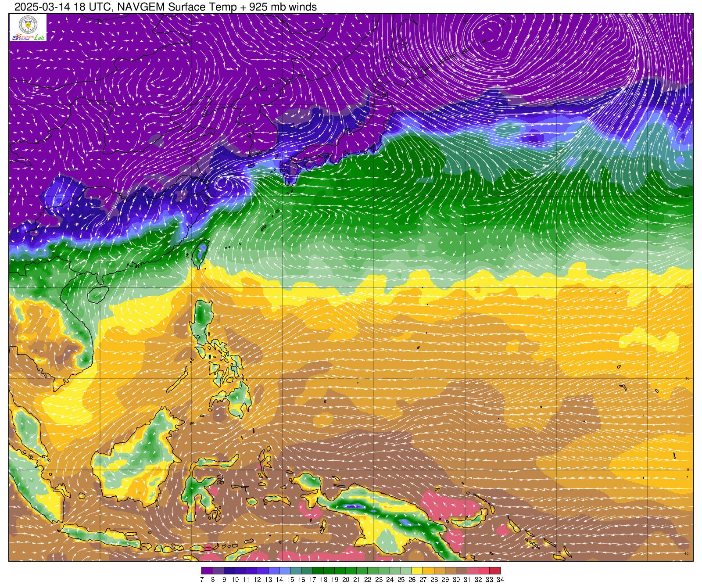Choose the dark green swatch between 17 and 18
Viewport: 702px width, 588px height.
click(318, 571)
